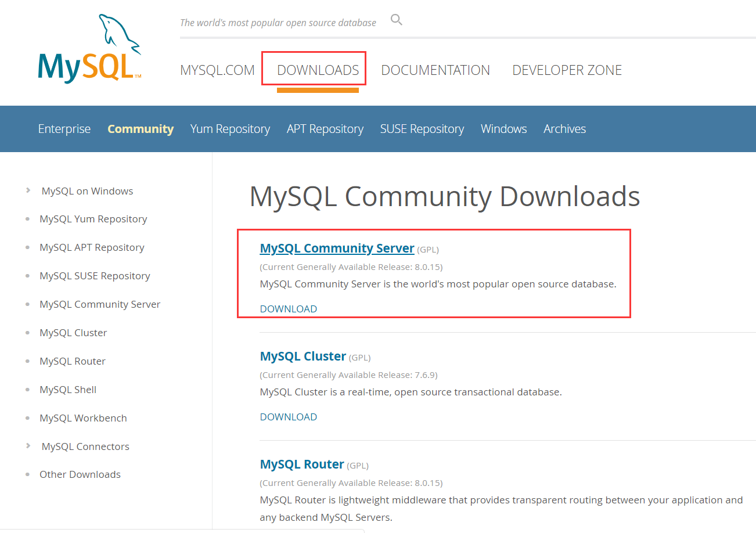Open Other Downloads from the sidebar
The height and width of the screenshot is (533, 756).
point(80,474)
